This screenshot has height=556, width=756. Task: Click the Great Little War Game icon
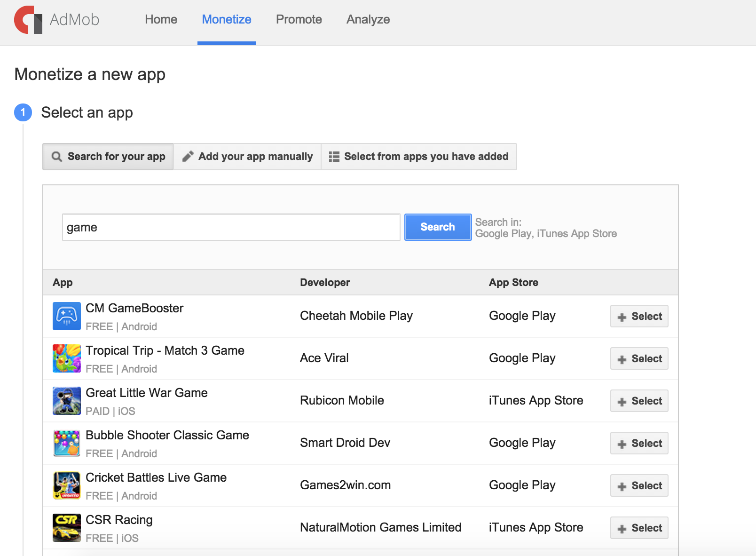coord(66,401)
